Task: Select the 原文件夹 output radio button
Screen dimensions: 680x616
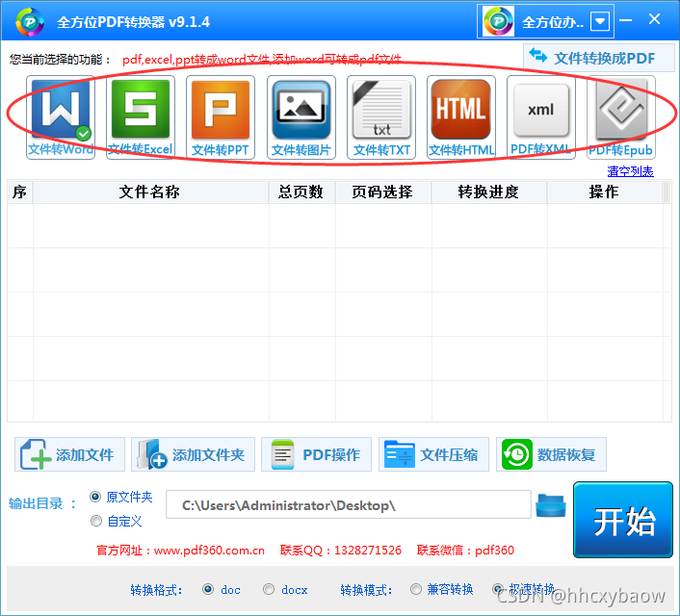Action: [95, 497]
